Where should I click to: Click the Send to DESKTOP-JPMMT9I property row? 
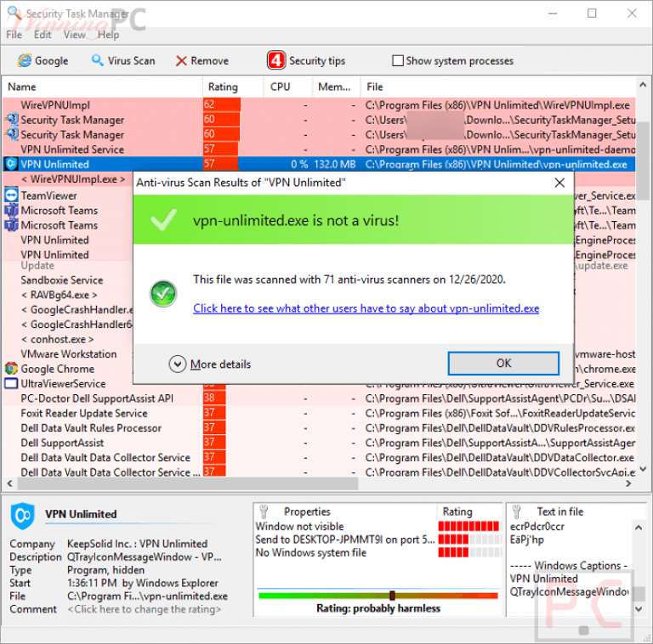tap(345, 539)
